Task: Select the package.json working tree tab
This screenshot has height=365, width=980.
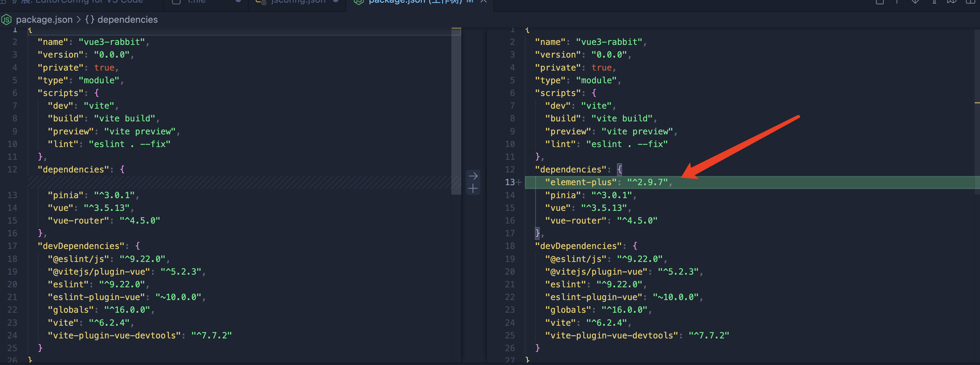Action: [415, 2]
